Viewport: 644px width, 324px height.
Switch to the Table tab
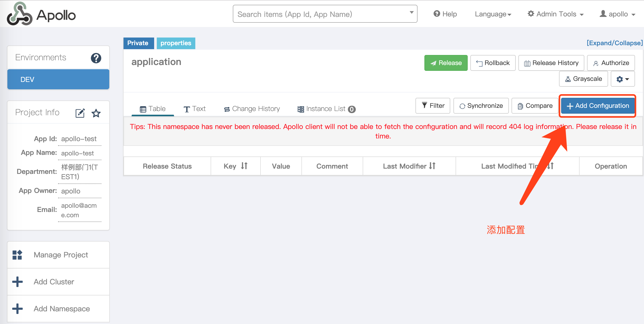tap(153, 109)
